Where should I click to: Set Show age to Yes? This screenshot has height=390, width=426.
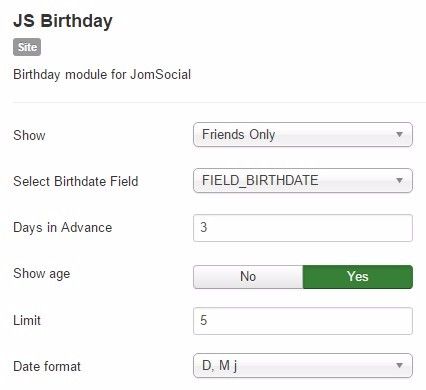pyautogui.click(x=358, y=277)
